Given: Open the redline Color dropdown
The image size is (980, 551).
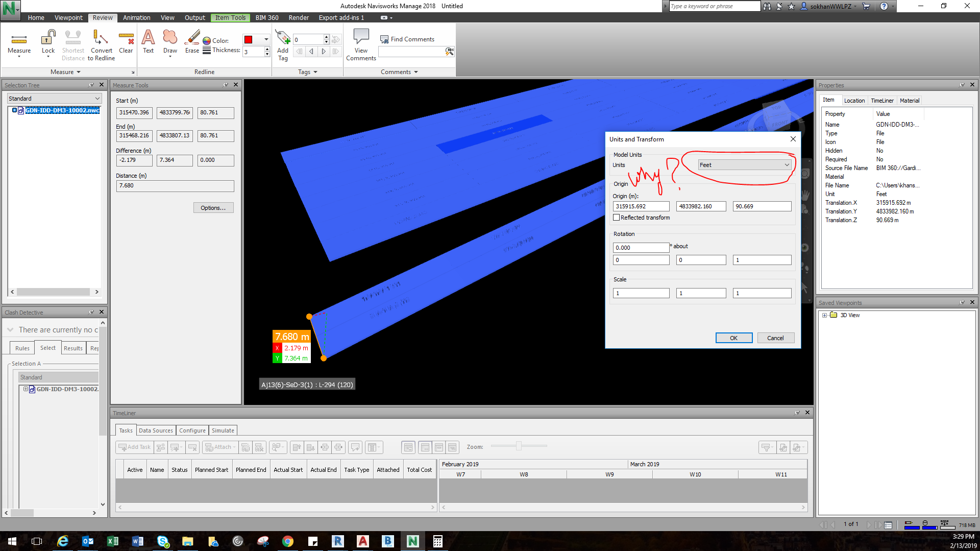Looking at the screenshot, I should click(266, 39).
